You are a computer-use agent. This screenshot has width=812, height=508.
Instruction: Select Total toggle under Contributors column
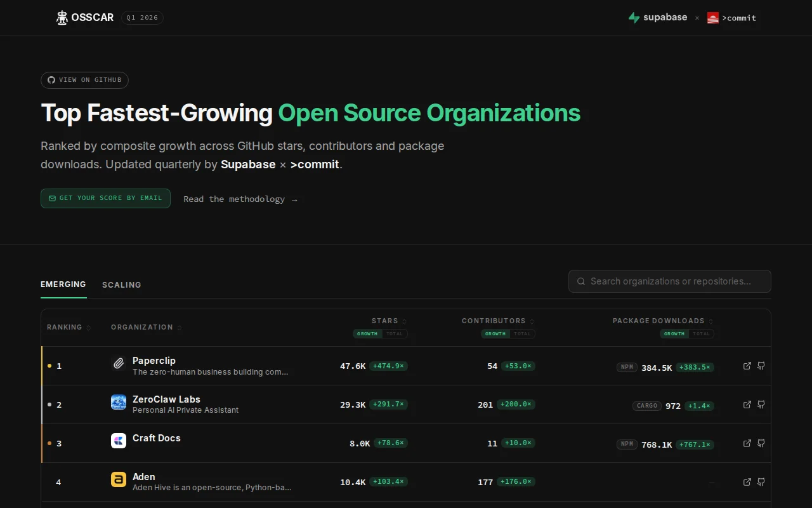[522, 333]
